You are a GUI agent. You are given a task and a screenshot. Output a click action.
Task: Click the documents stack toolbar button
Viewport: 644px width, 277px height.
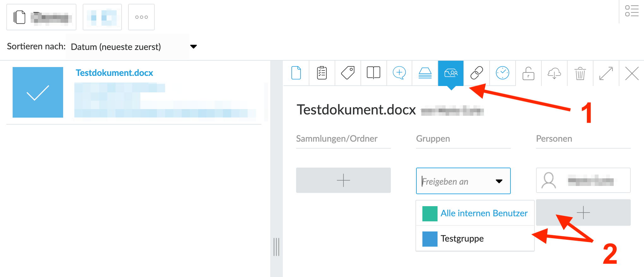point(41,17)
